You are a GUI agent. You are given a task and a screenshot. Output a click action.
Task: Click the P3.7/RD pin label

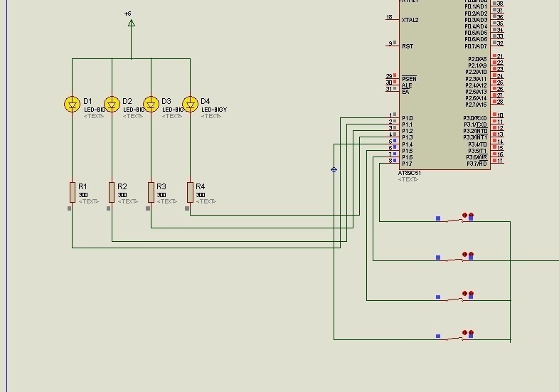(477, 164)
